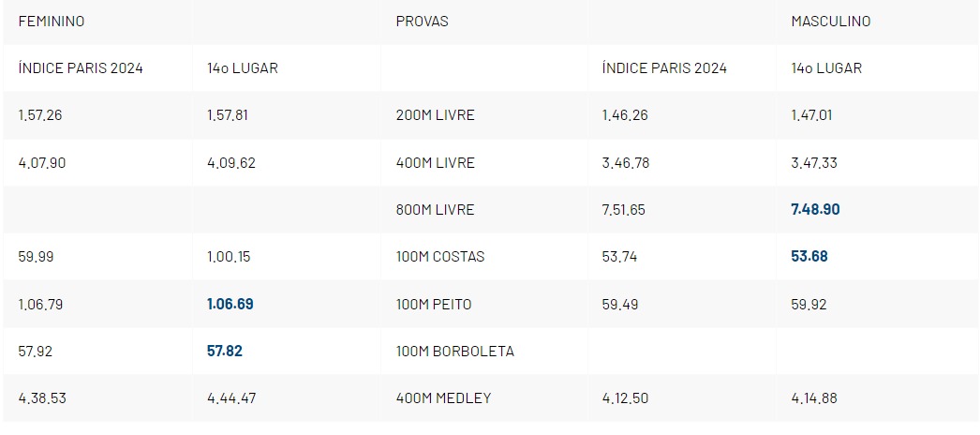Select the 100M COSTAS event cell
The image size is (980, 435).
[x=440, y=256]
